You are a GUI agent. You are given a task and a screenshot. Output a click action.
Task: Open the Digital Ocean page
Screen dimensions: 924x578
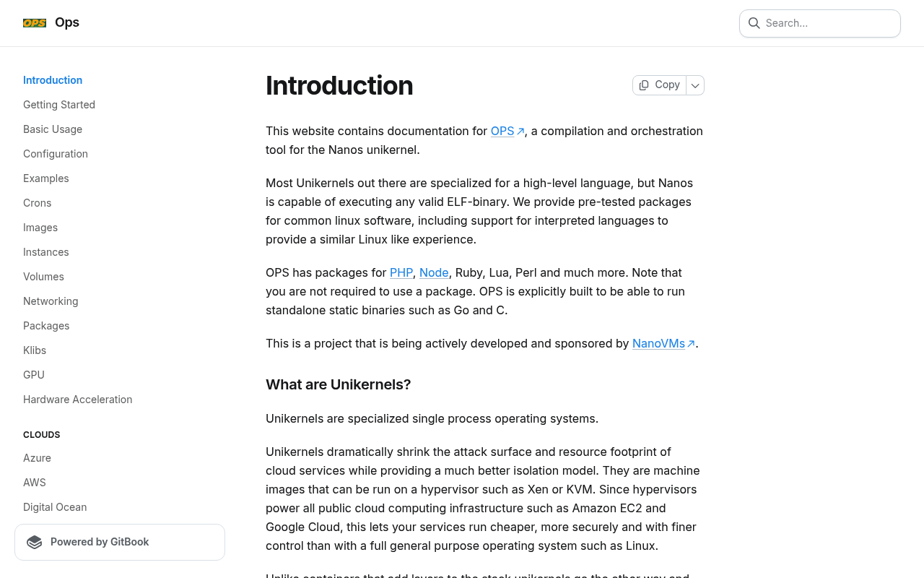coord(55,507)
